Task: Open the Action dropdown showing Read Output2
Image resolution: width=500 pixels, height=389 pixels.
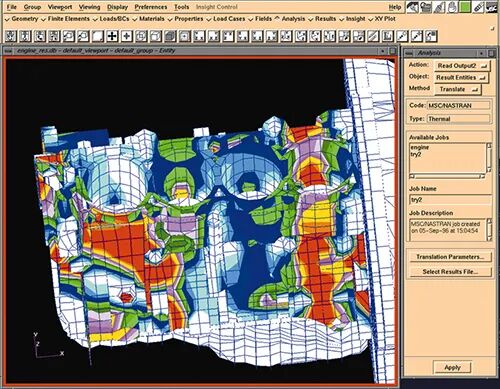Action: click(462, 66)
